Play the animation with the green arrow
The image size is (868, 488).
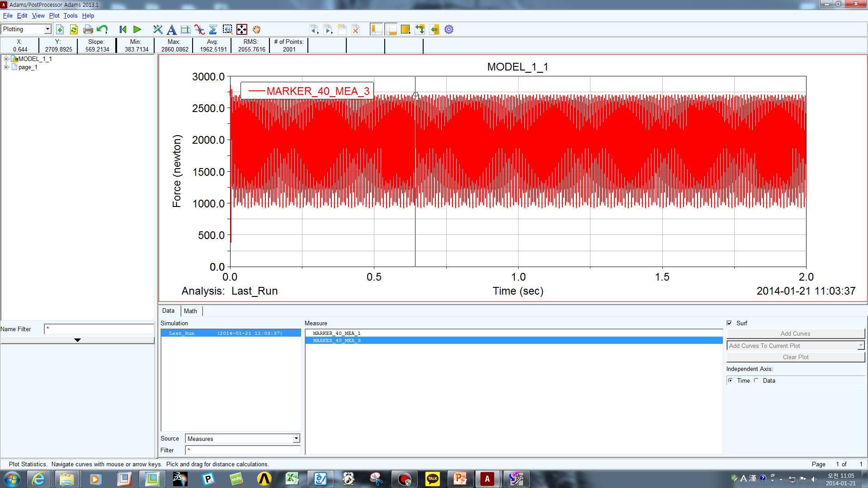pos(137,29)
